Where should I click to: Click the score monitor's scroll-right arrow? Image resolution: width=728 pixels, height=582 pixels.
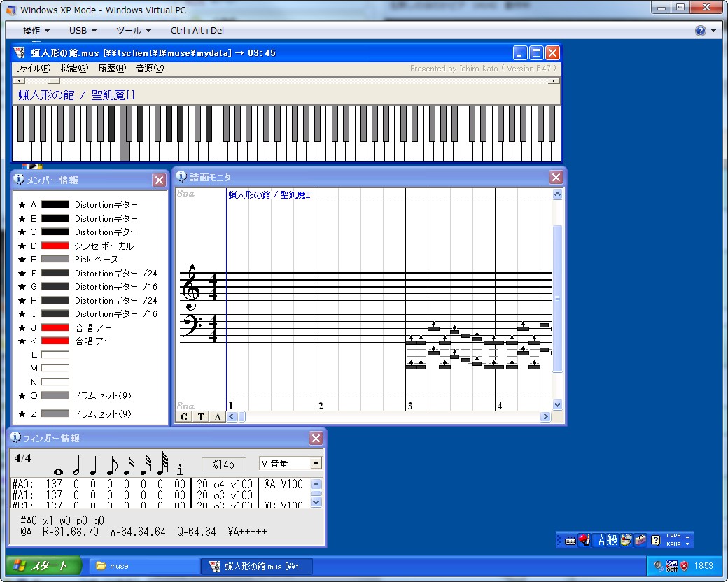pyautogui.click(x=545, y=417)
